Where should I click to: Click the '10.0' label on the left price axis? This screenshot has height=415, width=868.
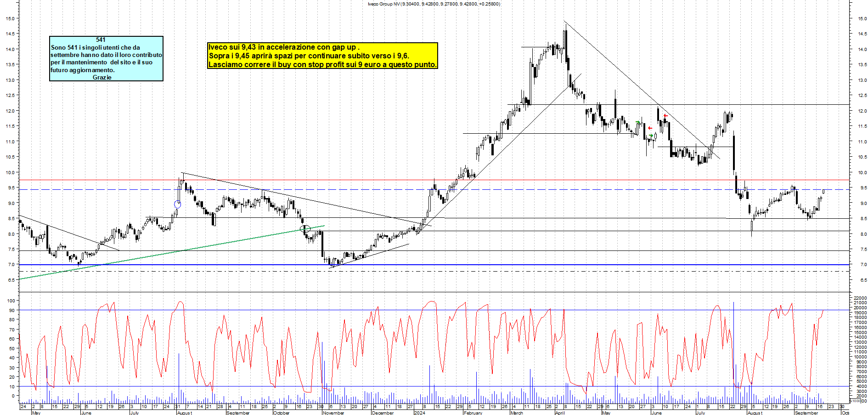tap(10, 172)
